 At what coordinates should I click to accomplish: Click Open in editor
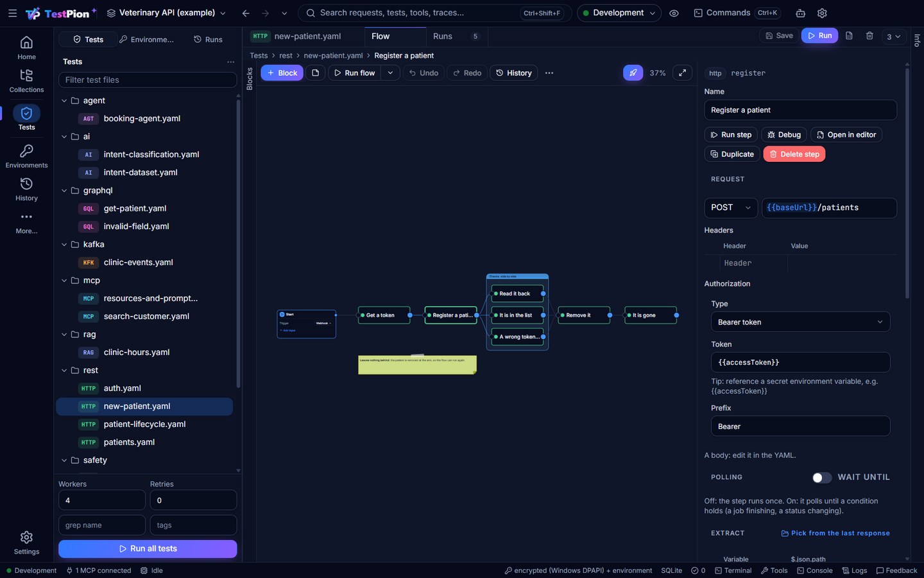coord(846,135)
